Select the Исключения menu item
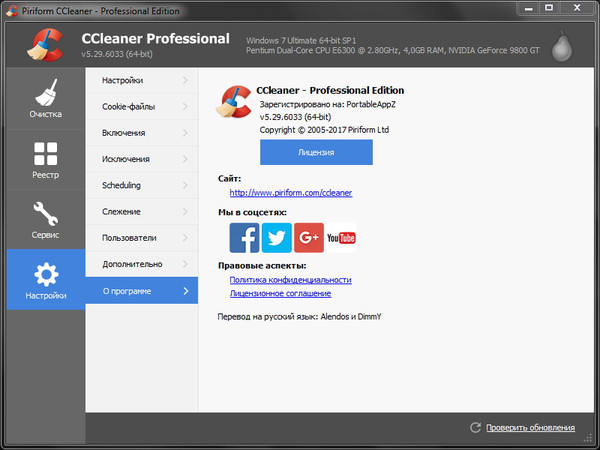Viewport: 600px width, 450px height. click(x=142, y=159)
